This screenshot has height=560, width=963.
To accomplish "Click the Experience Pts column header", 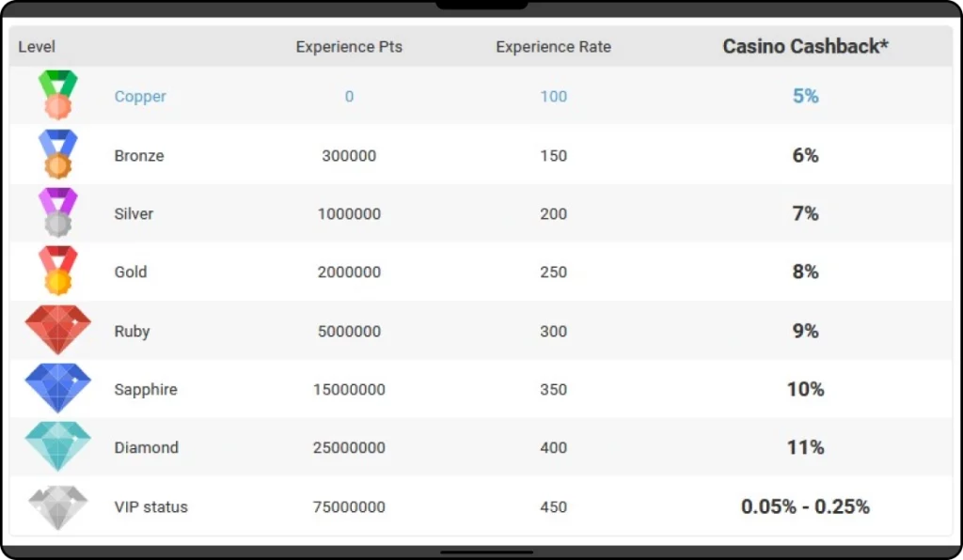I will pyautogui.click(x=349, y=47).
